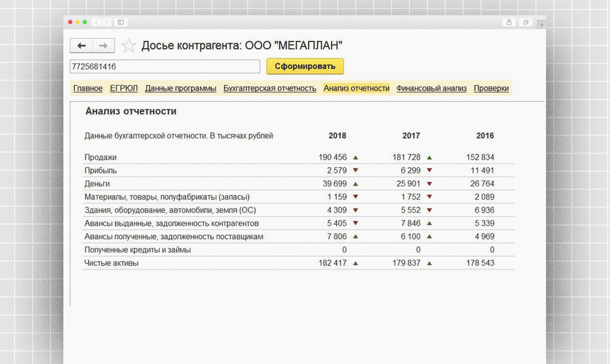Select the Продажи row label
The width and height of the screenshot is (610, 364).
point(100,157)
